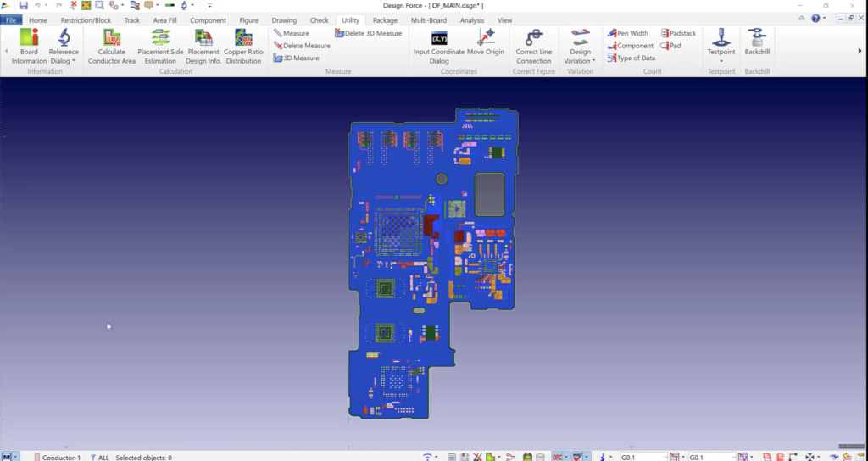Choose Delete Measure

point(303,46)
